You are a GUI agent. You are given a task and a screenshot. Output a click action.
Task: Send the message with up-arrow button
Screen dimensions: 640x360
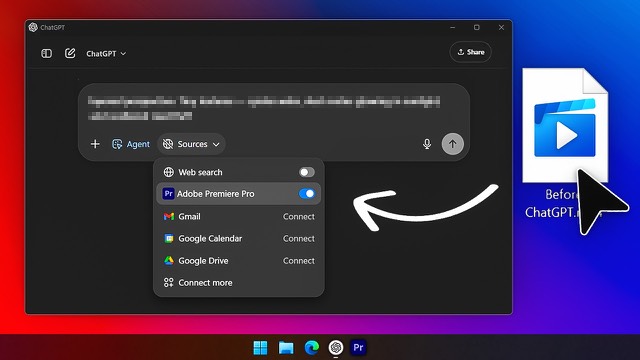click(452, 144)
